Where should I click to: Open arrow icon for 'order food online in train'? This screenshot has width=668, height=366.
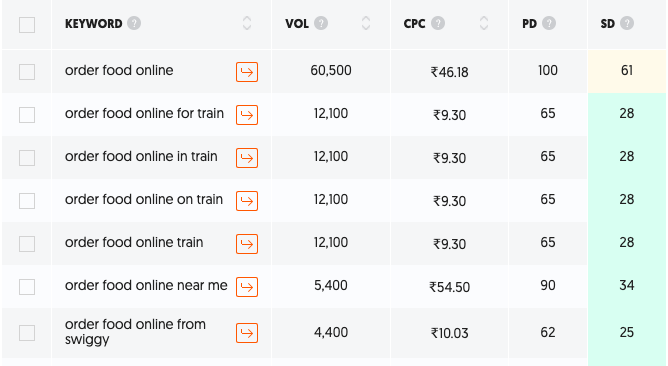247,158
